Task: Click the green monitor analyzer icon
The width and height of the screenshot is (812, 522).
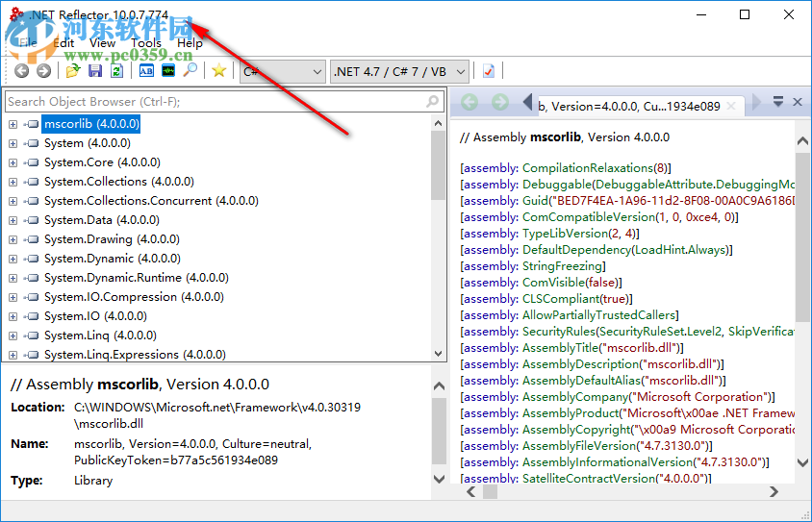Action: coord(168,70)
